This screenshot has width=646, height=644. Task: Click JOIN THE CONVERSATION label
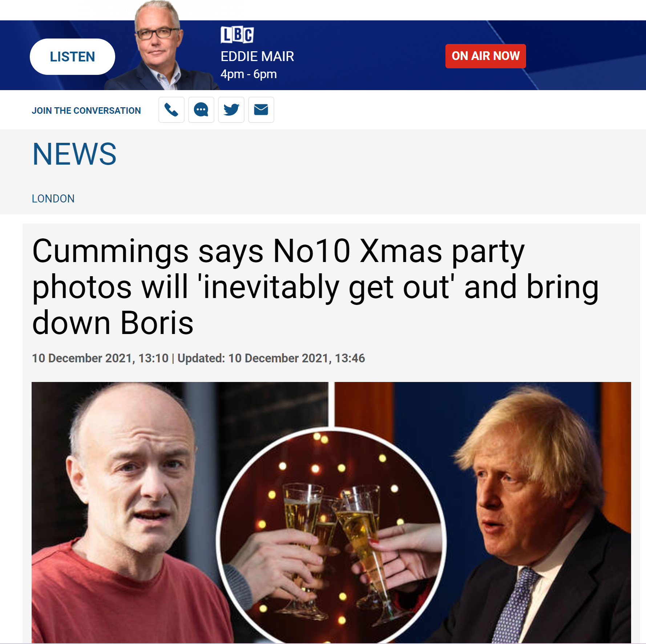pos(86,110)
